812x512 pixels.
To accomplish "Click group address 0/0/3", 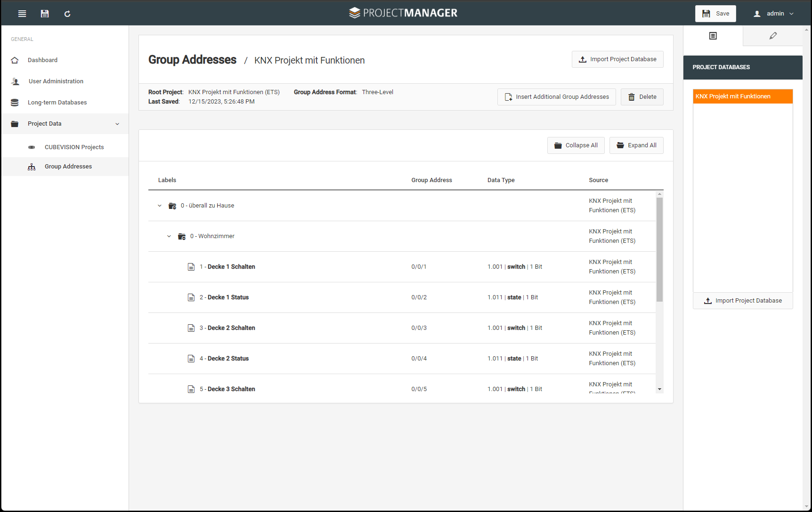I will (419, 328).
